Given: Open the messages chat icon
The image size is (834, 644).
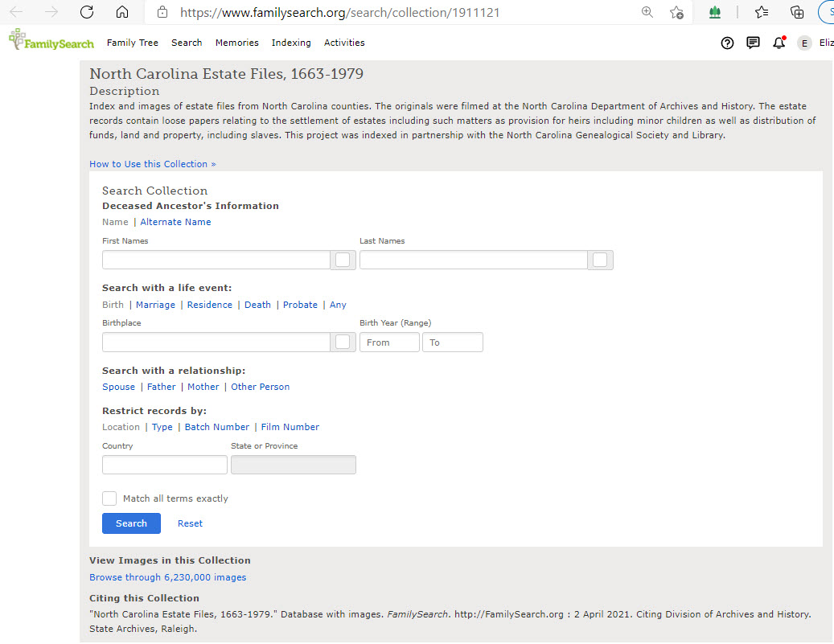Looking at the screenshot, I should pos(753,43).
